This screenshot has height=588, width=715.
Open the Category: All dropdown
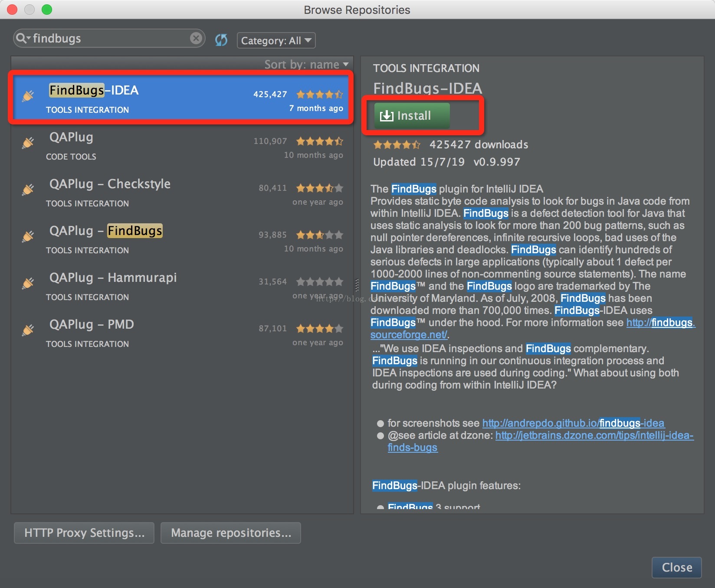click(x=276, y=40)
